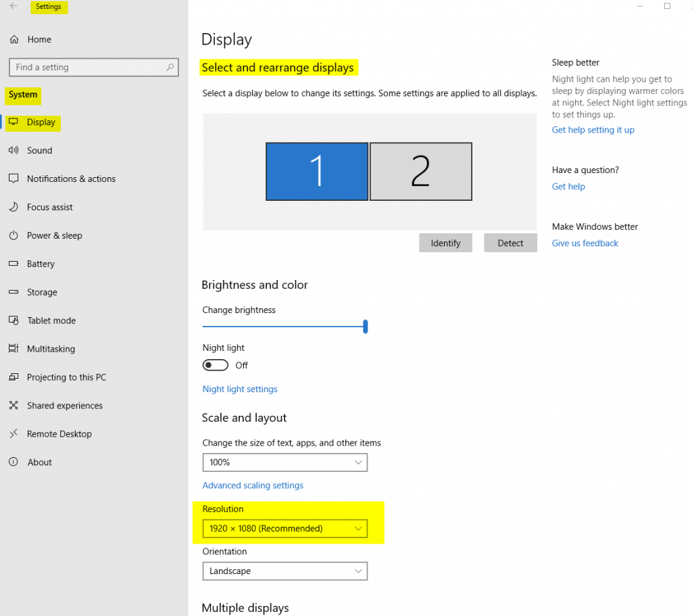Click the Battery icon in sidebar
The height and width of the screenshot is (616, 692).
coord(14,264)
